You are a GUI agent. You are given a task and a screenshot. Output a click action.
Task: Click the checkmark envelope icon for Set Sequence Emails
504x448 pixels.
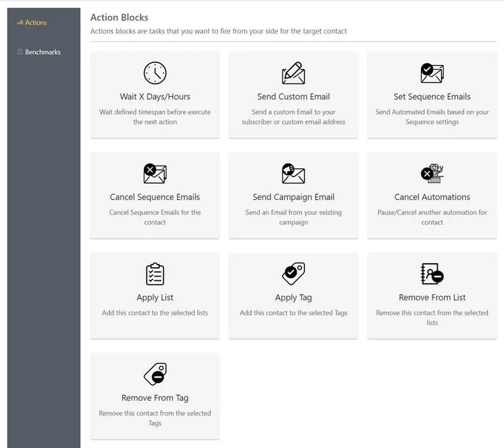(432, 73)
